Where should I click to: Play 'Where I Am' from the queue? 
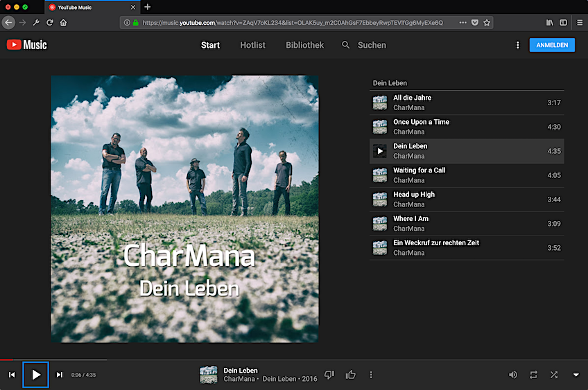coord(467,224)
